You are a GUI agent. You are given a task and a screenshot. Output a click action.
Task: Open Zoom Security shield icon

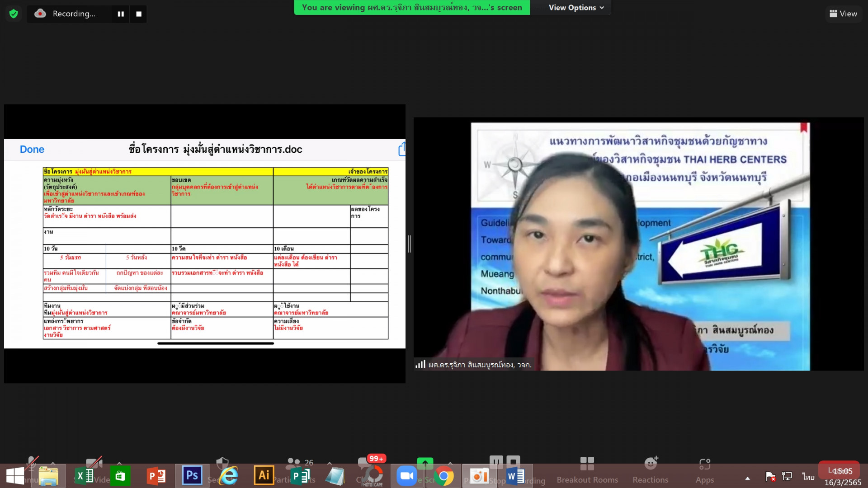222,463
